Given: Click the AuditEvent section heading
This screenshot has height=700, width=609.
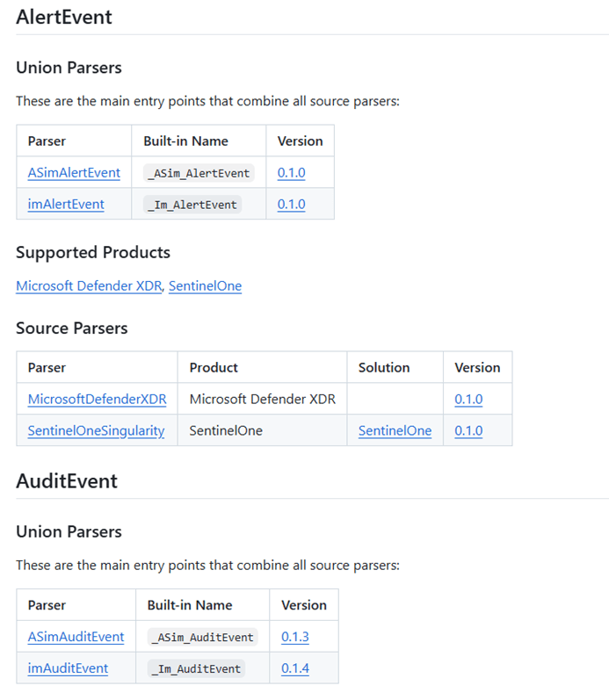Looking at the screenshot, I should [x=67, y=480].
